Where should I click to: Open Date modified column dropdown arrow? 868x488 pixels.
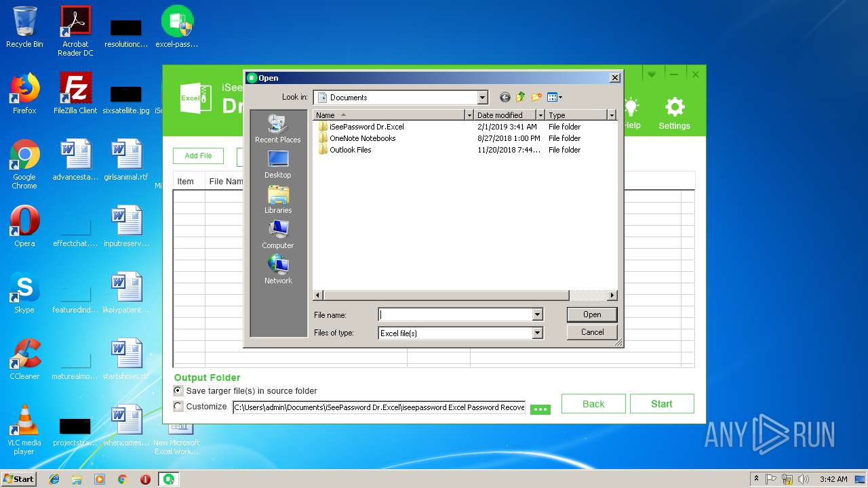(x=540, y=115)
